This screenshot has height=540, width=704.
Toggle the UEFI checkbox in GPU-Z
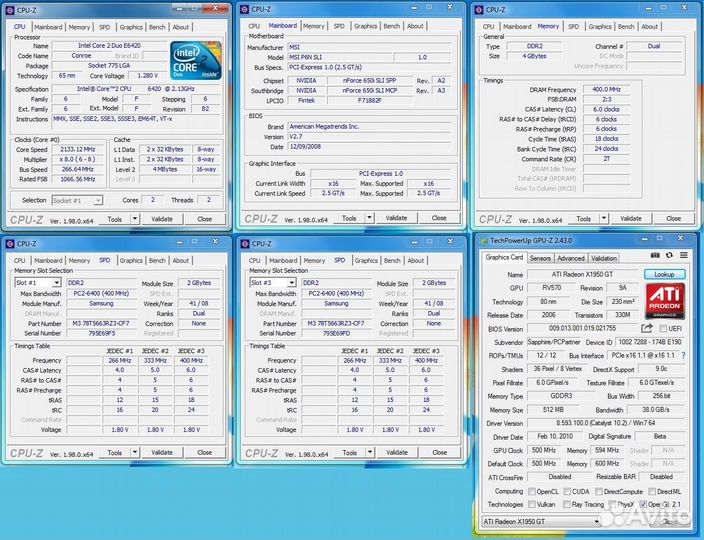coord(663,329)
